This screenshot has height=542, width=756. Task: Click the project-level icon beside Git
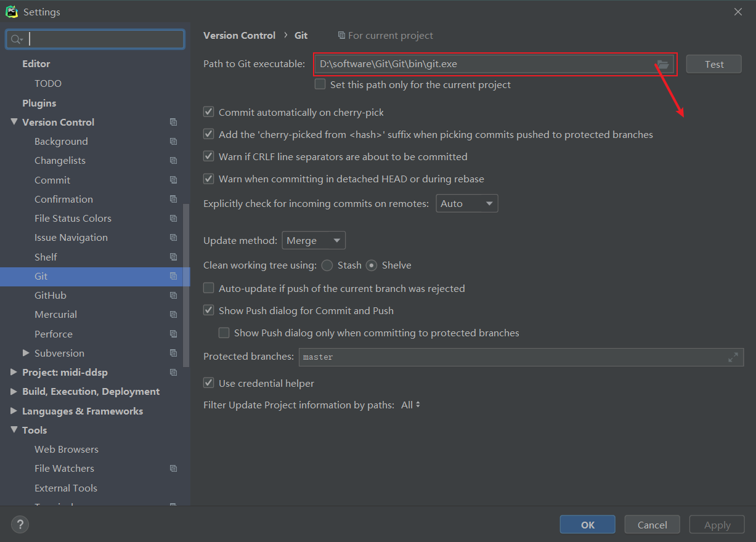[173, 276]
